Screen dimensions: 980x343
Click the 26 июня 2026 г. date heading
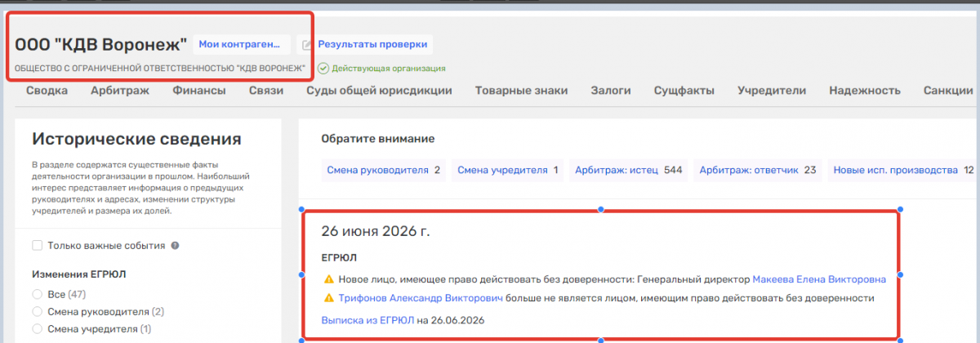click(376, 231)
